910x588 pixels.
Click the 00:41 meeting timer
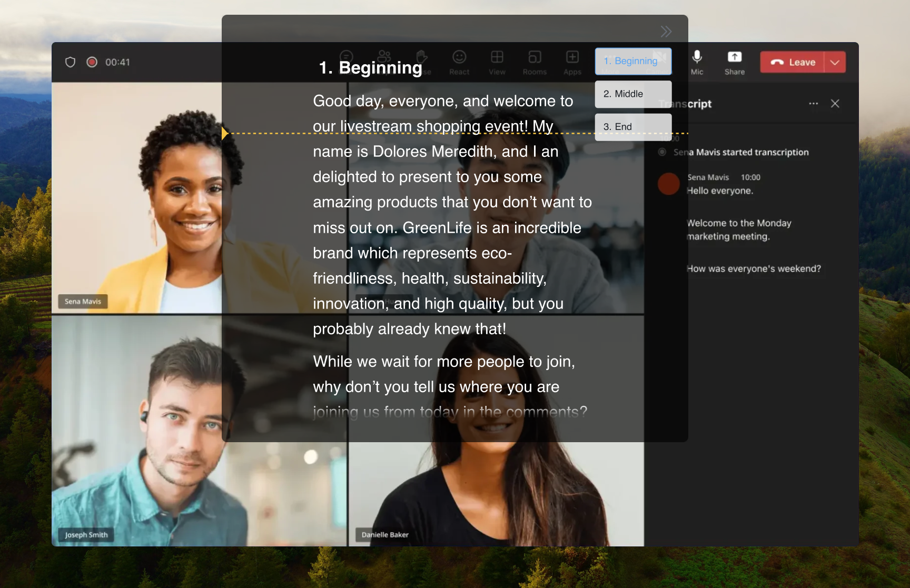coord(117,62)
